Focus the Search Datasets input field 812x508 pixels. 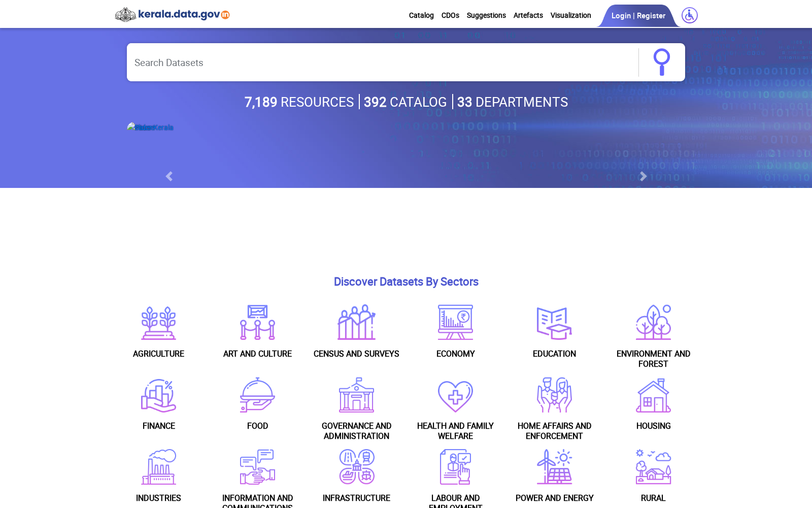(x=383, y=62)
